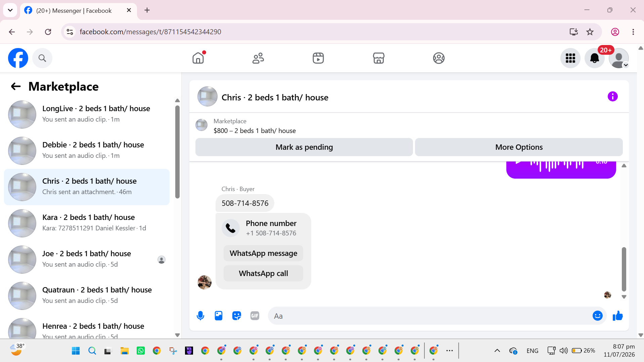644x362 pixels.
Task: Go back in browser history
Action: [x=12, y=32]
